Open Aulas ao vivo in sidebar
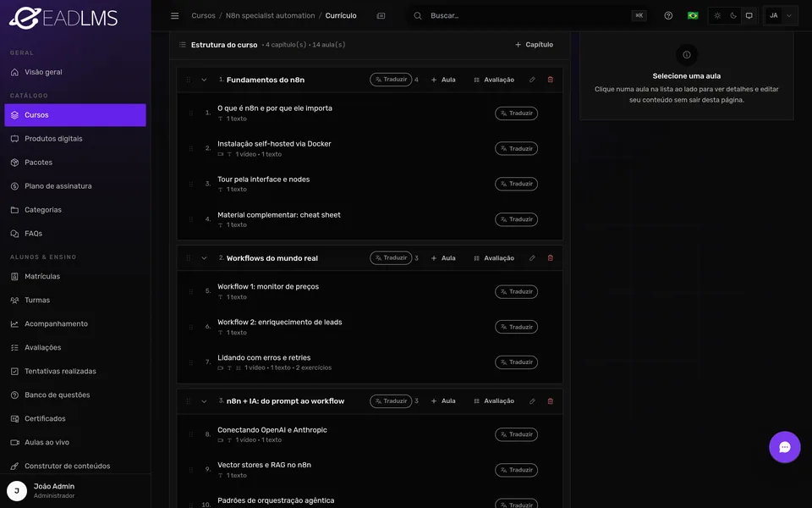This screenshot has width=812, height=508. pyautogui.click(x=75, y=442)
